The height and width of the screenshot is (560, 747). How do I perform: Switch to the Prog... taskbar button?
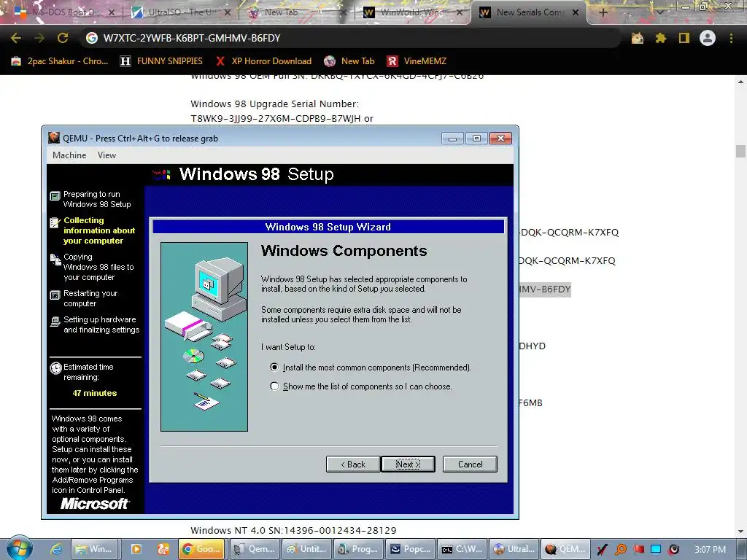point(357,549)
